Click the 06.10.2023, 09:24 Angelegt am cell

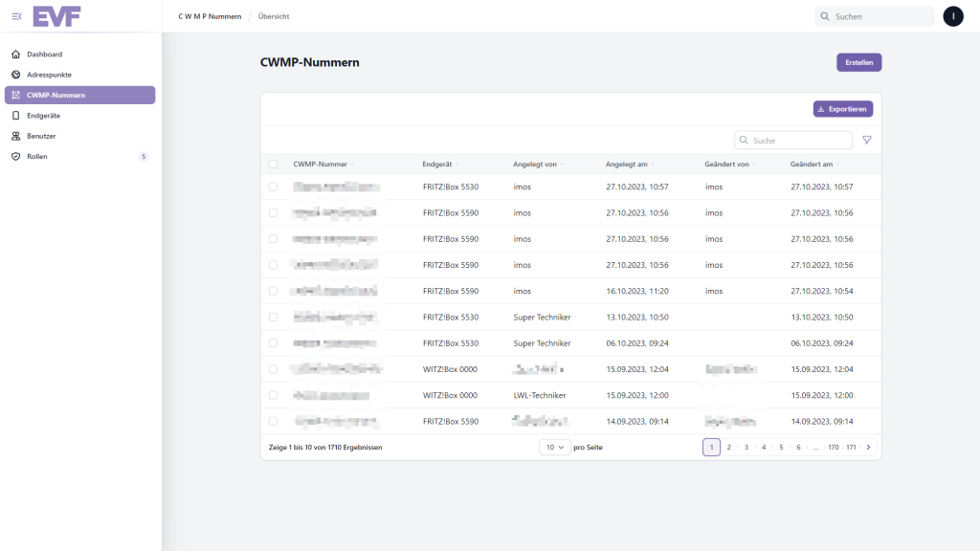pyautogui.click(x=637, y=343)
